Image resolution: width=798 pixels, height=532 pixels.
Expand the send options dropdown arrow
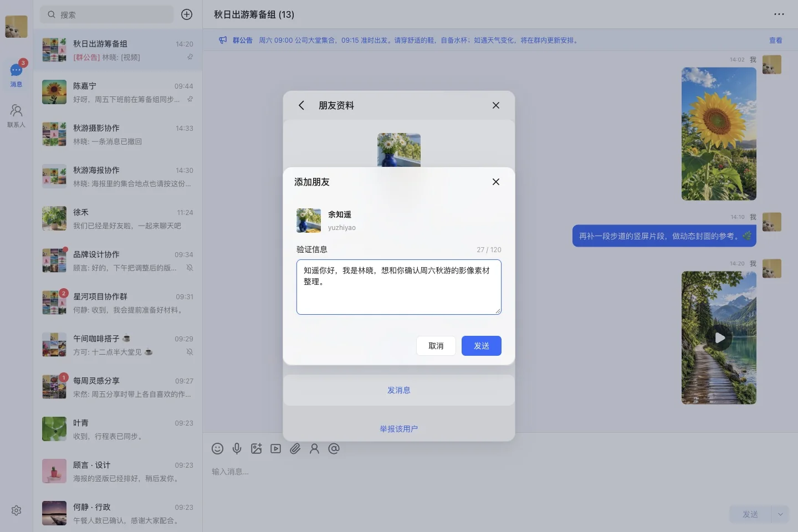(x=780, y=514)
